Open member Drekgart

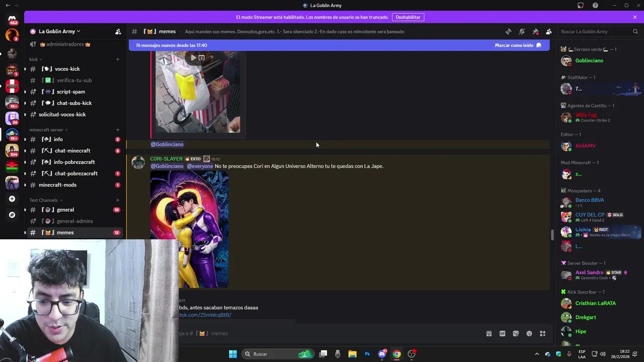599,317
